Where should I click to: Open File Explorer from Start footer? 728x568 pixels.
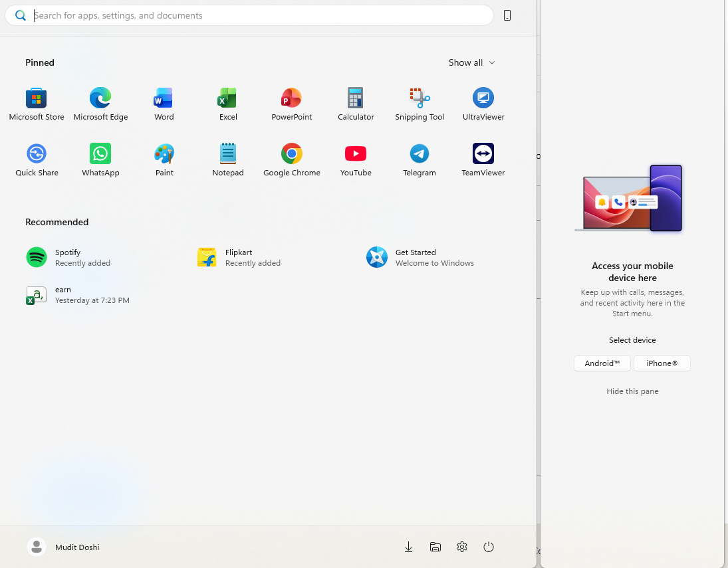435,547
